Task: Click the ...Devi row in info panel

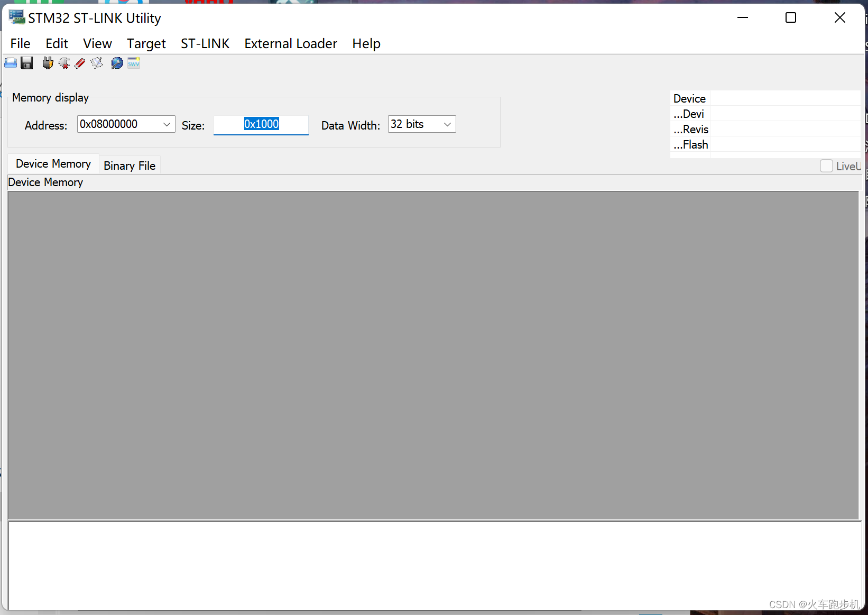Action: [x=765, y=114]
